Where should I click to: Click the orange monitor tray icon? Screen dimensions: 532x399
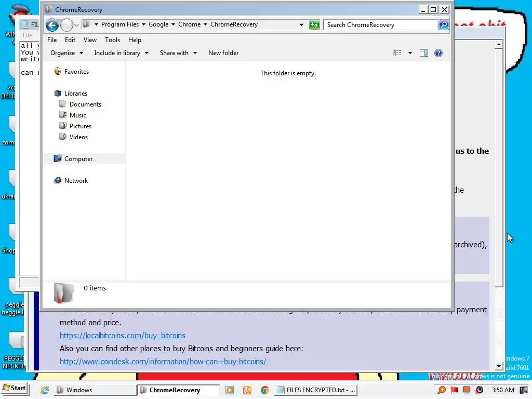467,390
